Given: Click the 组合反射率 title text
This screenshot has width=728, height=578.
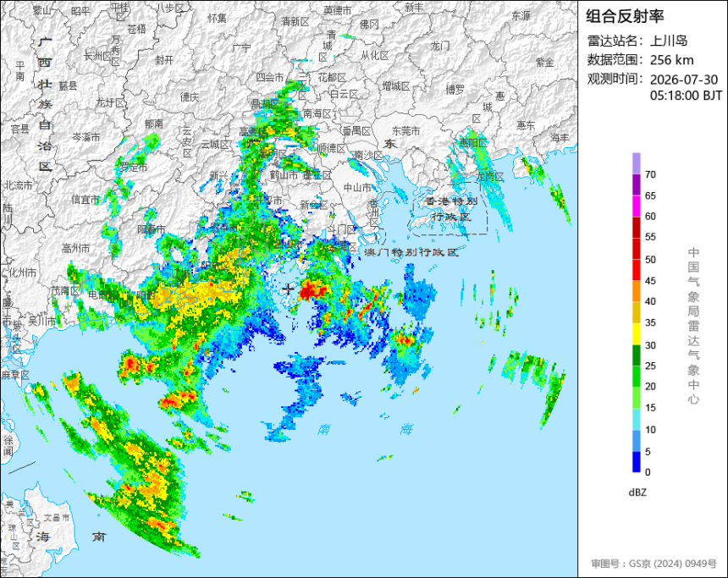Looking at the screenshot, I should coord(625,16).
